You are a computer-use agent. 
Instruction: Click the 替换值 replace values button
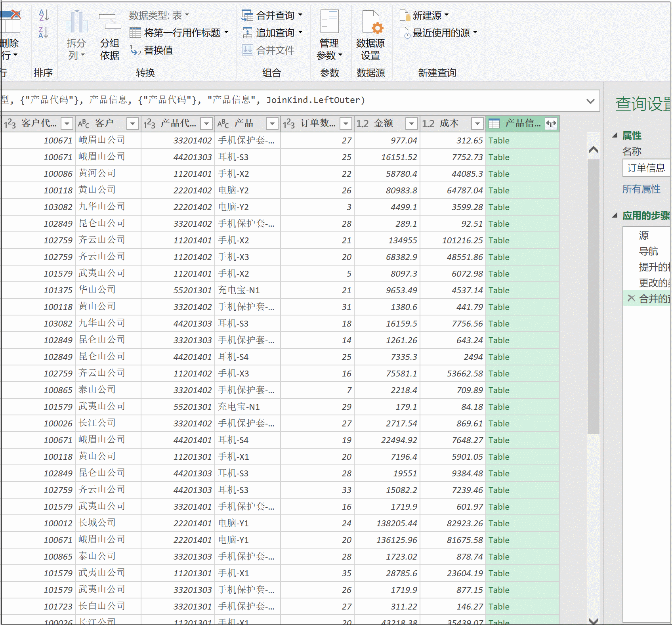coord(152,50)
